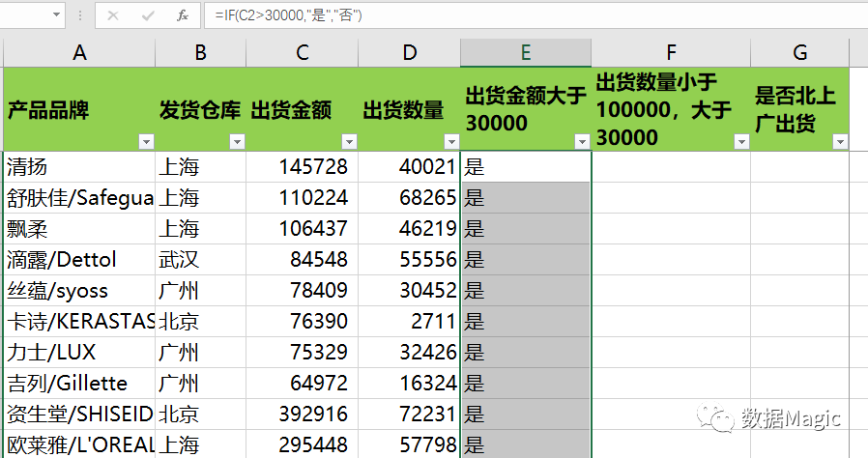Select 上海 cell in 飘柔 row
Viewport: 868px width, 458px height.
click(200, 228)
